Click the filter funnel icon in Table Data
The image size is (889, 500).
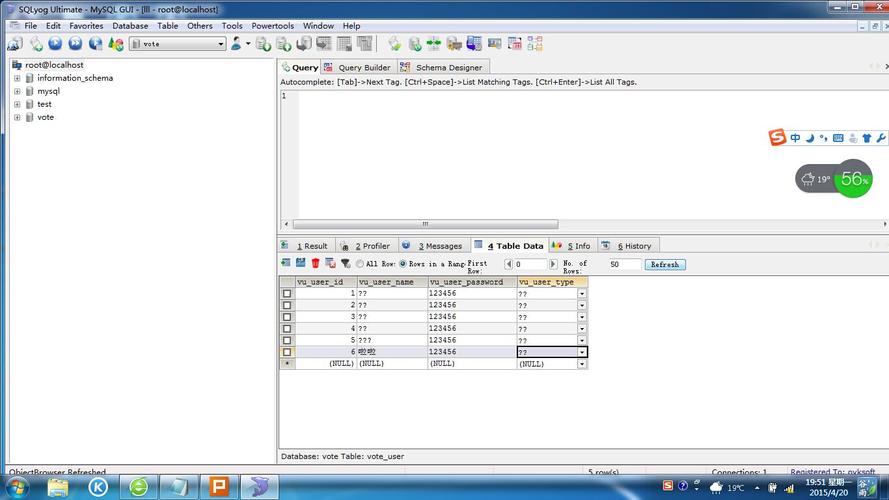[x=345, y=263]
